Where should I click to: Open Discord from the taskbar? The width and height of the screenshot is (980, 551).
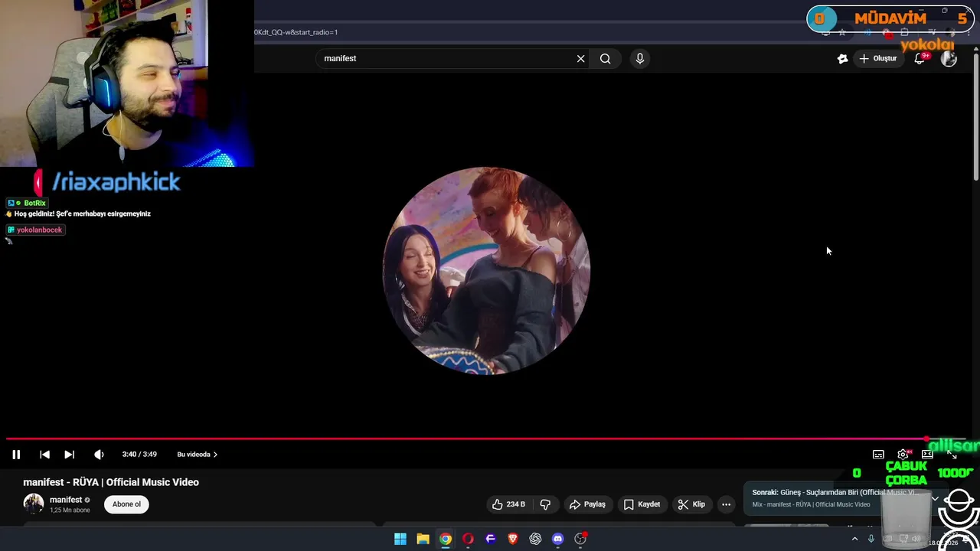pos(558,539)
